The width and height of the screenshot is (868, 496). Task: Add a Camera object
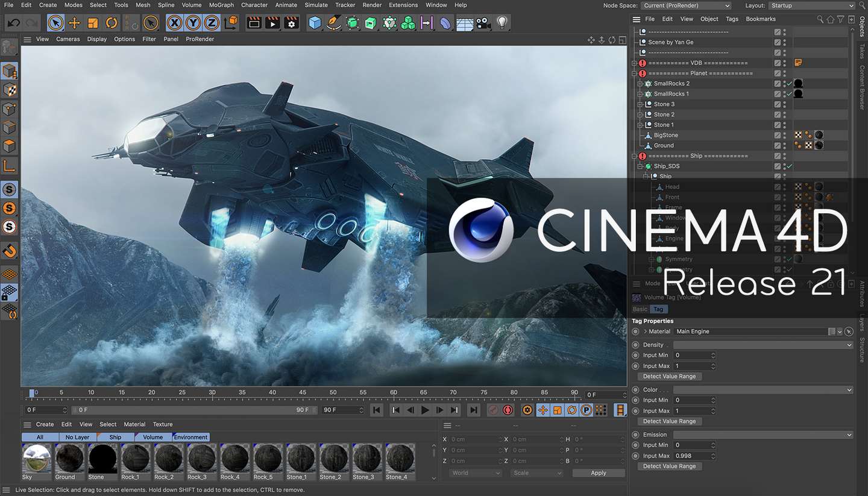tap(483, 24)
